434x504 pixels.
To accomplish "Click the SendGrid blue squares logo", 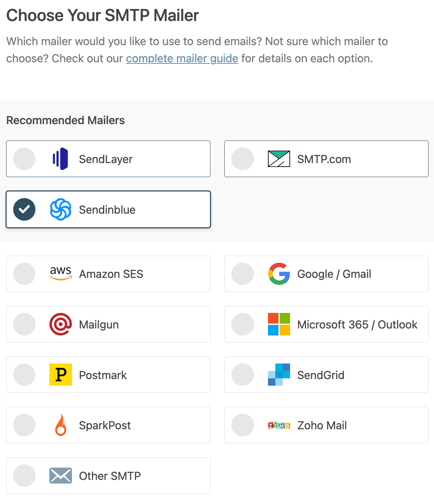I will click(x=279, y=374).
